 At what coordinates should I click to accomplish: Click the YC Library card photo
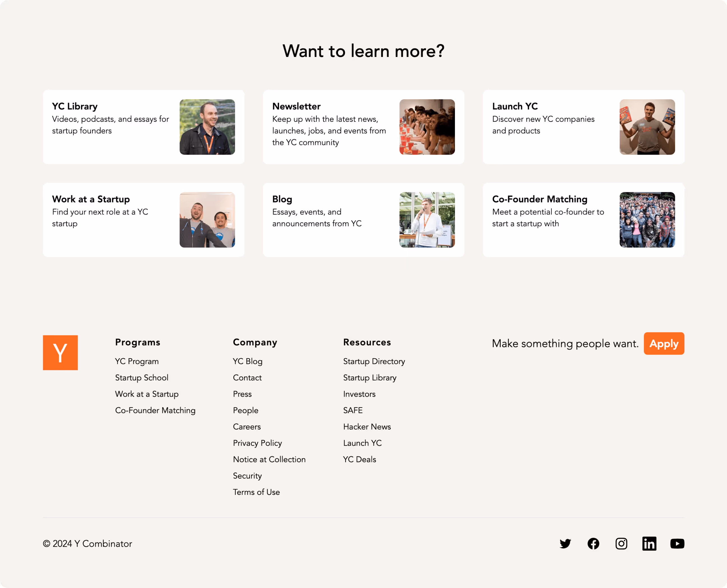point(207,127)
